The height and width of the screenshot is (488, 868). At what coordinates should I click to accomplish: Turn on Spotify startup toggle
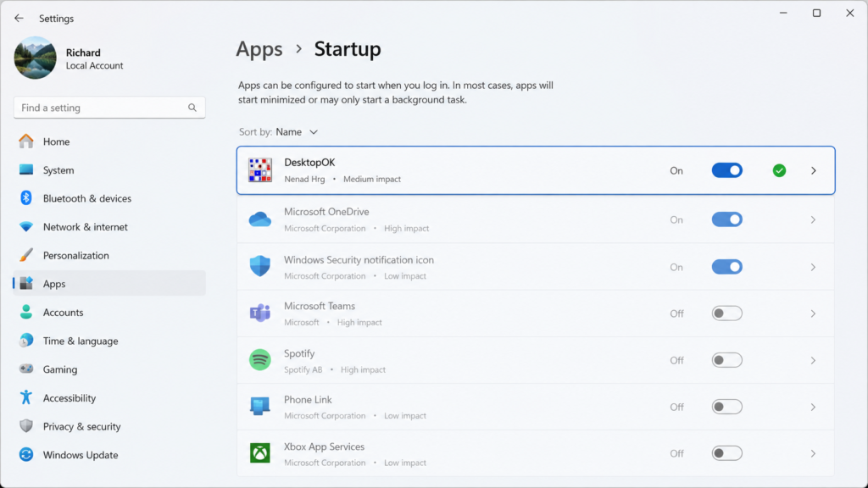726,360
